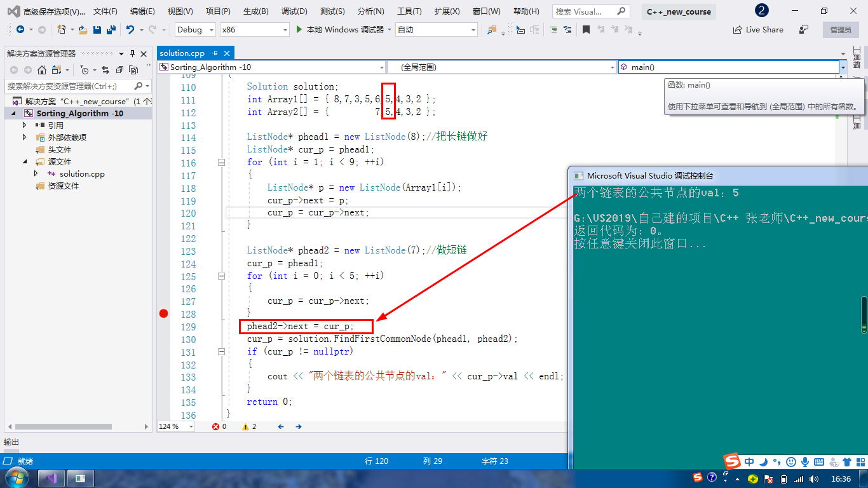Click the feedback icon beside Live Share
Viewport: 868px width, 488px height.
point(804,29)
